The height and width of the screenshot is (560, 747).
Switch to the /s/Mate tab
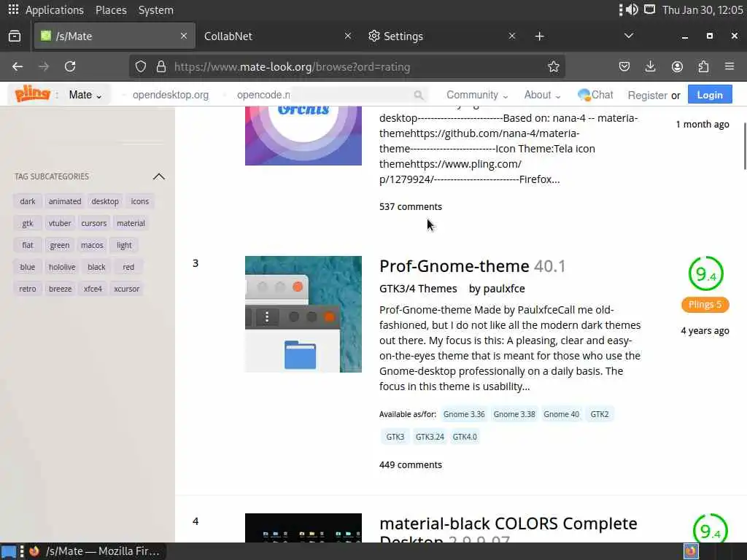pyautogui.click(x=115, y=36)
